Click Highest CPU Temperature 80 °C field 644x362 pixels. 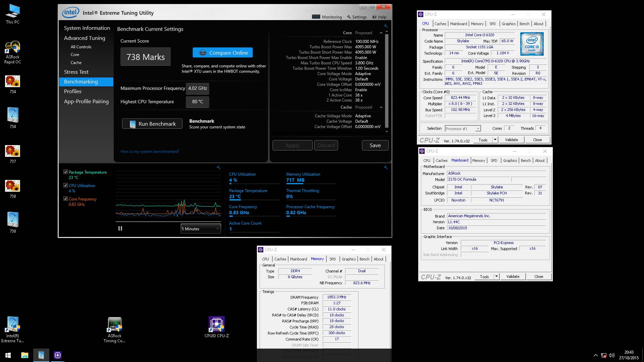(x=198, y=102)
